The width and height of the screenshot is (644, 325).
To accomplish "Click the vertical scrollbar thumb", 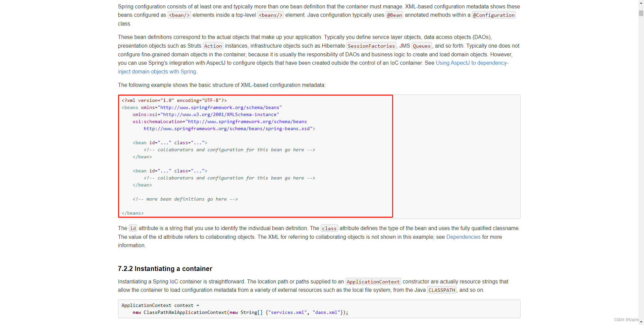I will (641, 13).
